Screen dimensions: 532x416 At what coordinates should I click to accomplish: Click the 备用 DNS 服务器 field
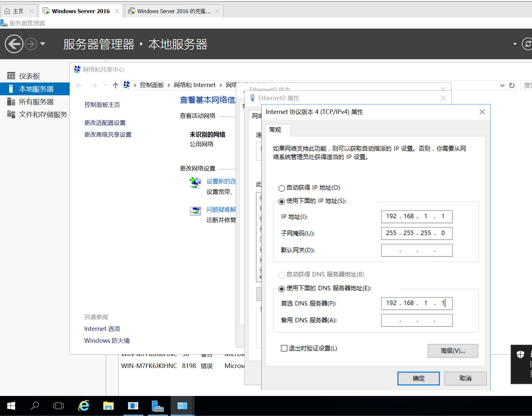tap(417, 320)
